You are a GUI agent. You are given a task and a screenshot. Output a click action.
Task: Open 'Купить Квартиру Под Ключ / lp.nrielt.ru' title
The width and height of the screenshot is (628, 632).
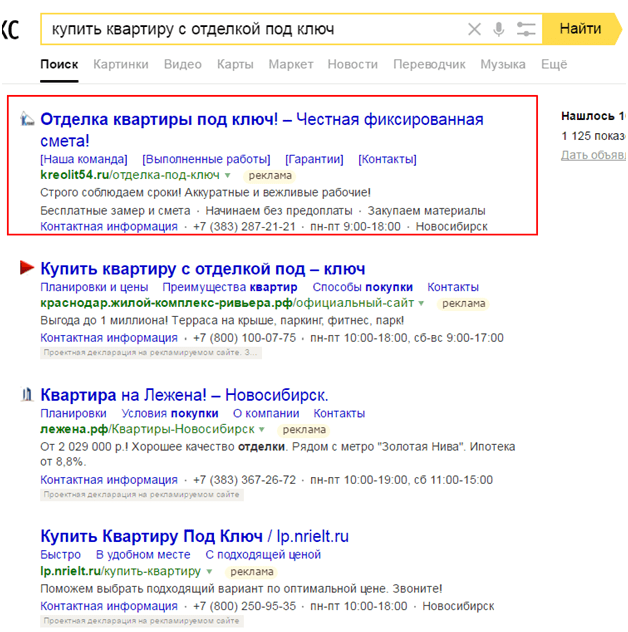194,536
